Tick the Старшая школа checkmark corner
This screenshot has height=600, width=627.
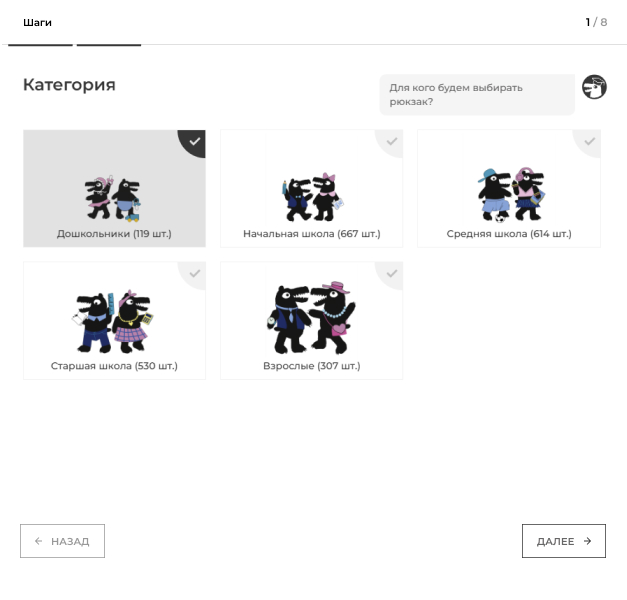[193, 275]
